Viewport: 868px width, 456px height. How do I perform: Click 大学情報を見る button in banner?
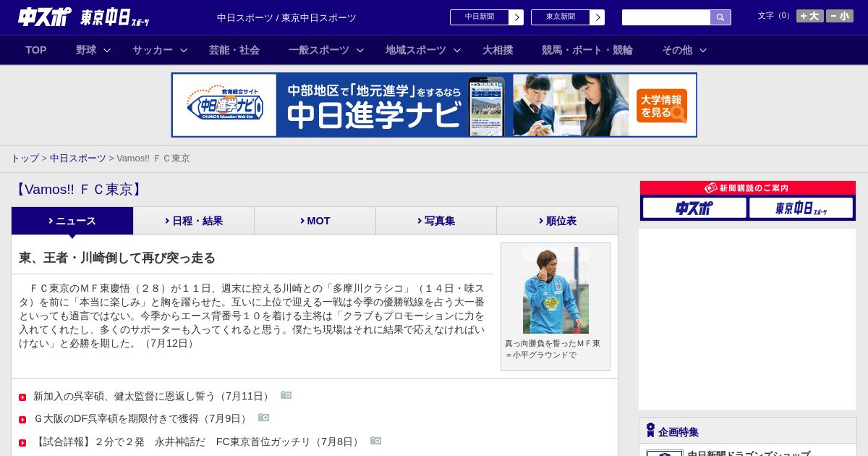(x=662, y=106)
